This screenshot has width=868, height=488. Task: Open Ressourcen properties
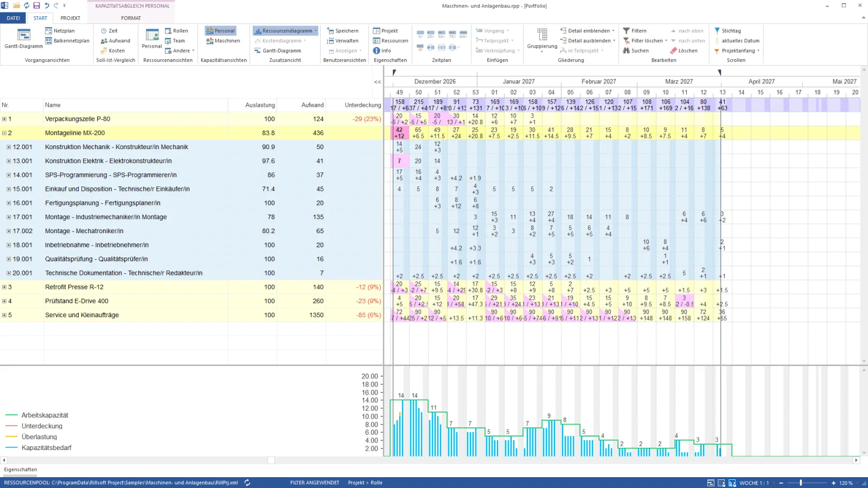(390, 41)
